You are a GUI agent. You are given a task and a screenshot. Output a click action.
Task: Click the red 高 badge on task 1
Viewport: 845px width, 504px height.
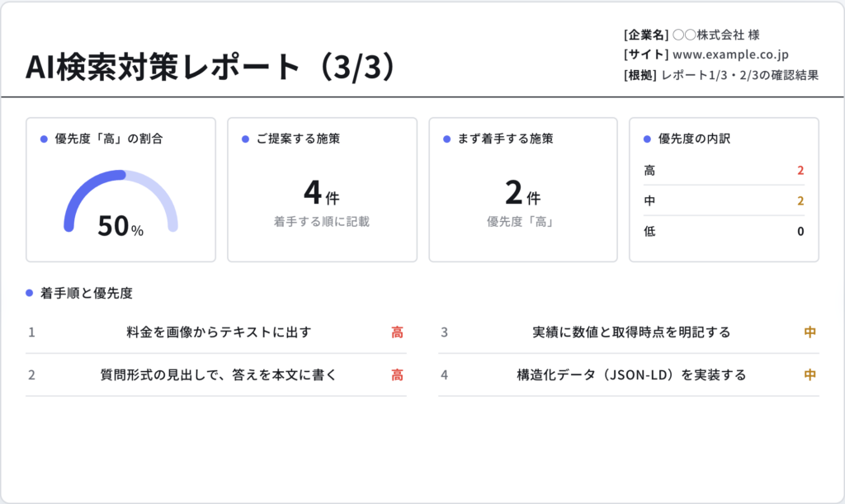397,332
